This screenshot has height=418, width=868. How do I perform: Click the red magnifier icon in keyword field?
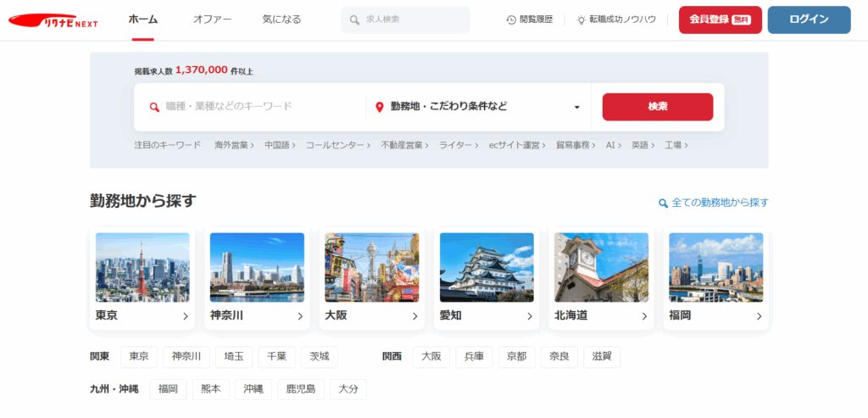tap(154, 107)
